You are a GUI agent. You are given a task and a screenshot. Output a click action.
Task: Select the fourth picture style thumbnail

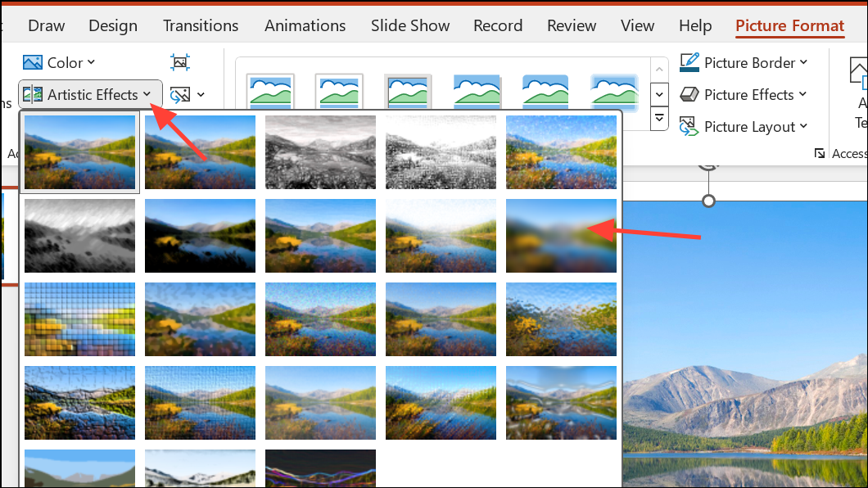[x=477, y=91]
